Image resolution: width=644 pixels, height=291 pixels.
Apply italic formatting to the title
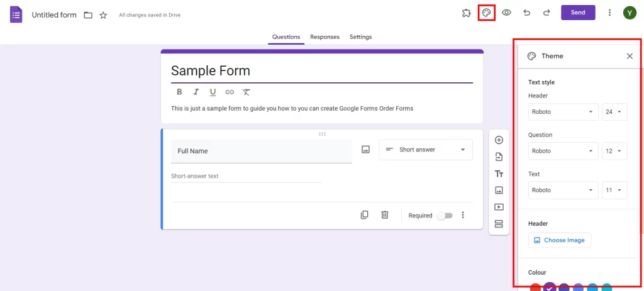[x=196, y=92]
